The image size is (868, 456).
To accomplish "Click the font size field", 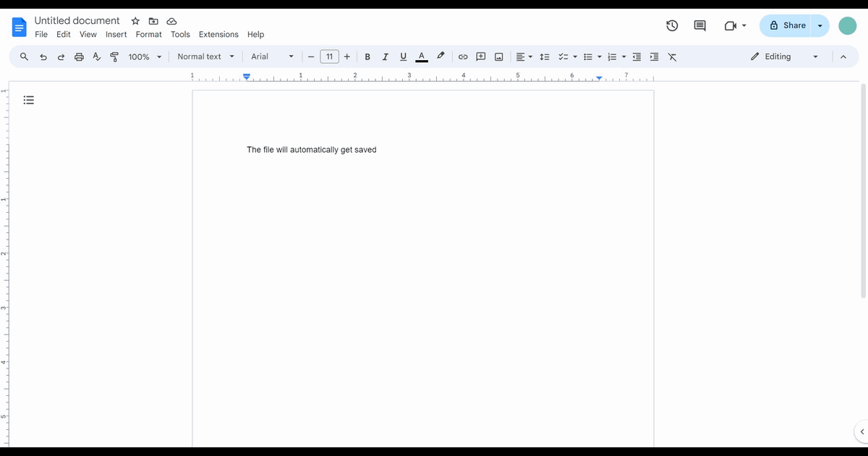I will coord(329,56).
